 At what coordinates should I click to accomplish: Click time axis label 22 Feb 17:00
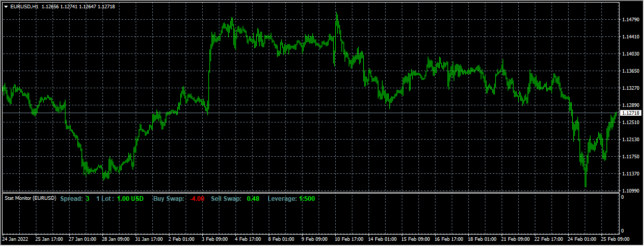547,240
